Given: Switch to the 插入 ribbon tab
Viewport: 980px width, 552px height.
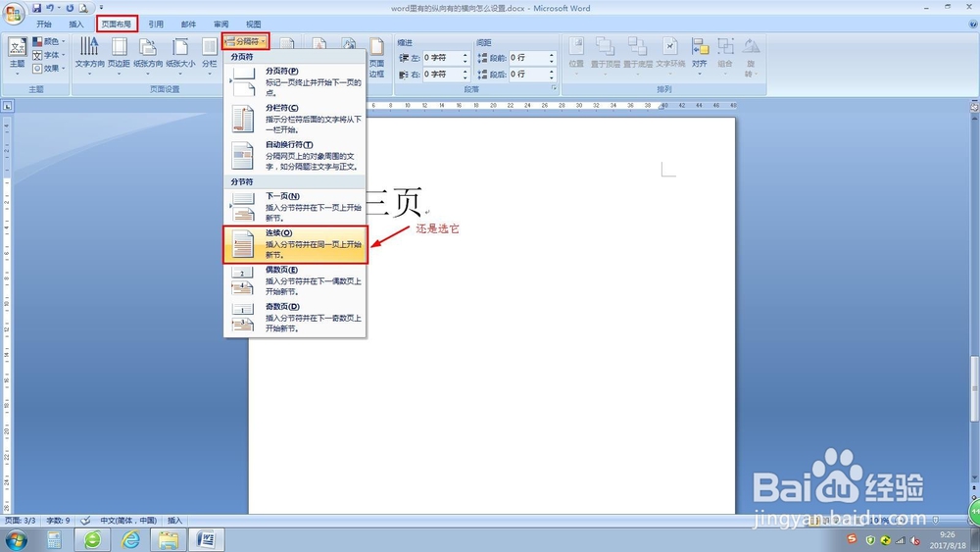Looking at the screenshot, I should pos(76,25).
